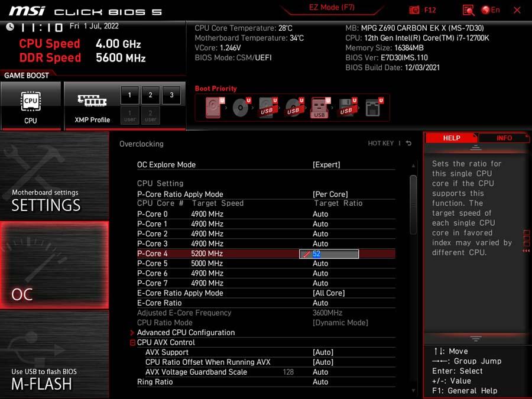This screenshot has height=399, width=532.
Task: Click the help panel lower grip handle
Action: pyautogui.click(x=476, y=339)
